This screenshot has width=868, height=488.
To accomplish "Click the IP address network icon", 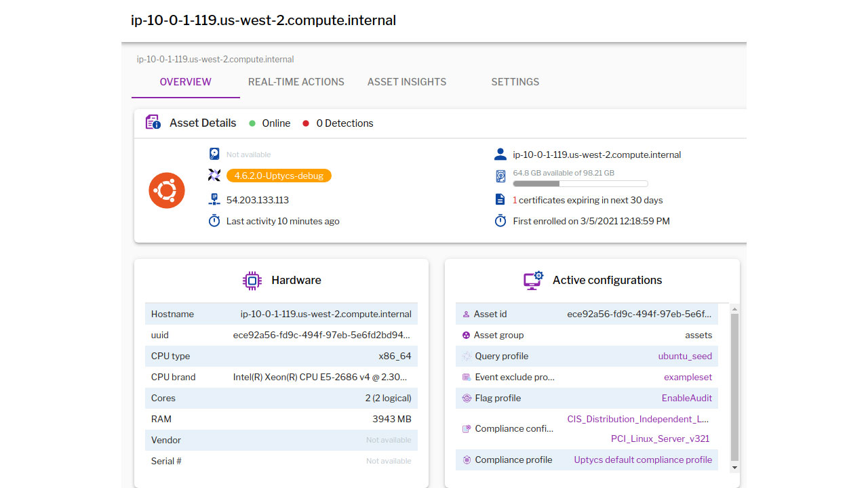I will click(214, 200).
